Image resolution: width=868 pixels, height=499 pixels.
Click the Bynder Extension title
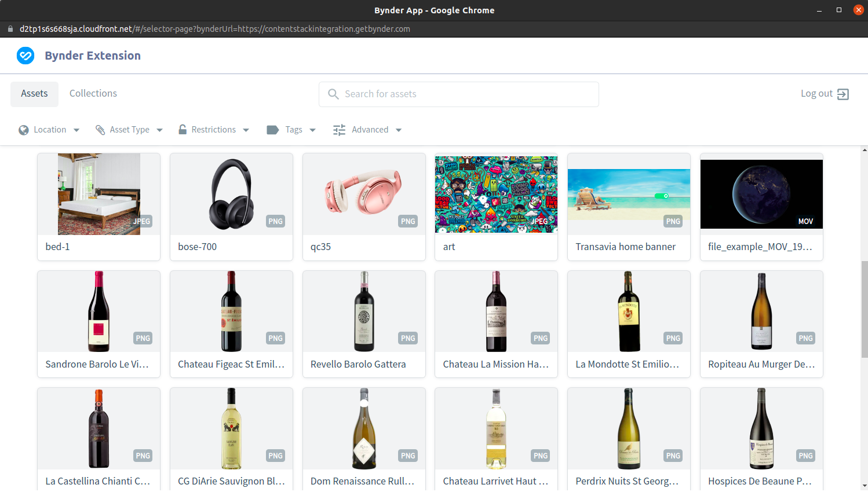click(93, 56)
